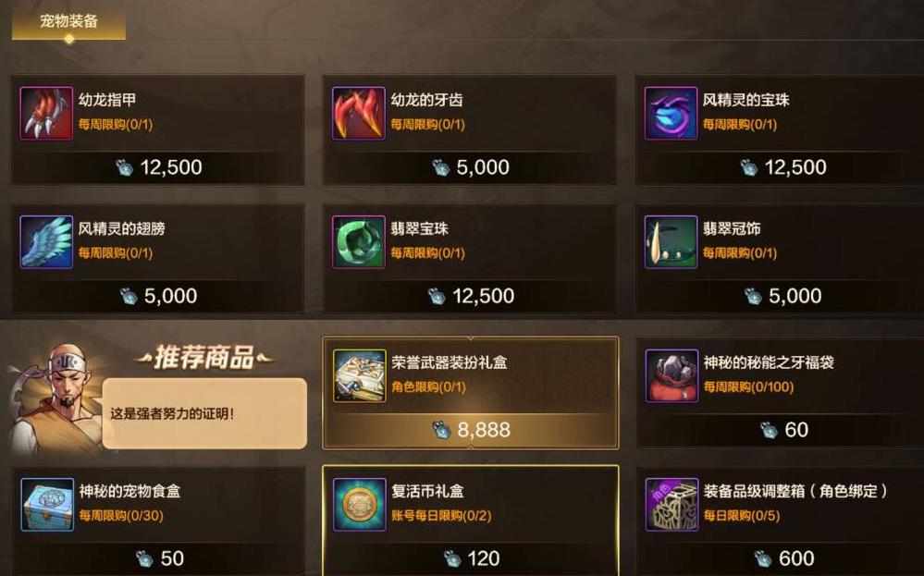This screenshot has height=576, width=924.
Task: Purchase 复活币礼盒 for 120
Action: (470, 558)
